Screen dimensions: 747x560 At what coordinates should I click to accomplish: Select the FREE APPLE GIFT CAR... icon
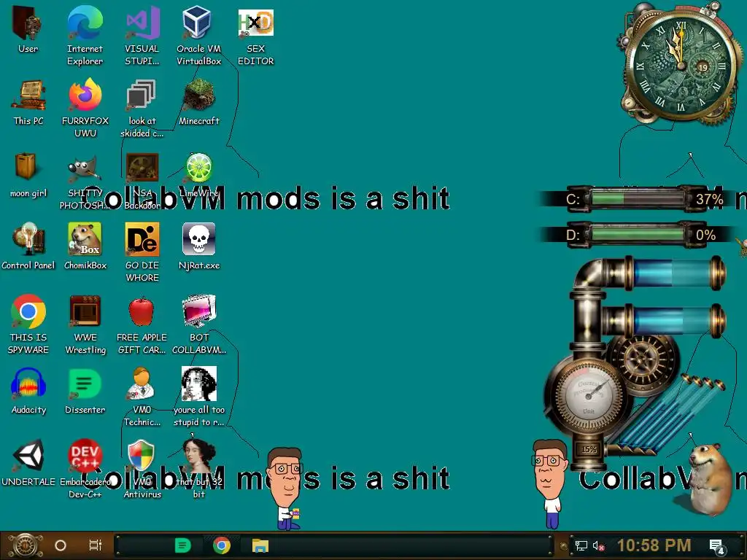click(142, 324)
